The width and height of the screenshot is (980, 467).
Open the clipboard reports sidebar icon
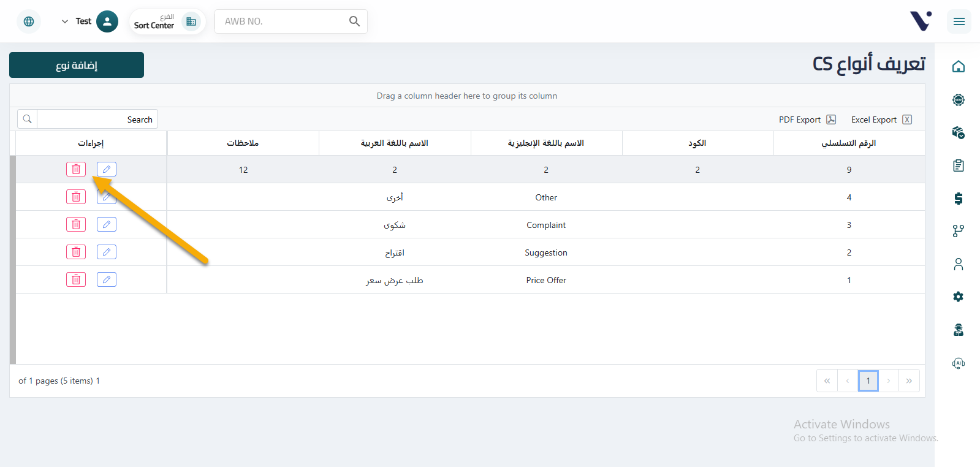point(959,165)
